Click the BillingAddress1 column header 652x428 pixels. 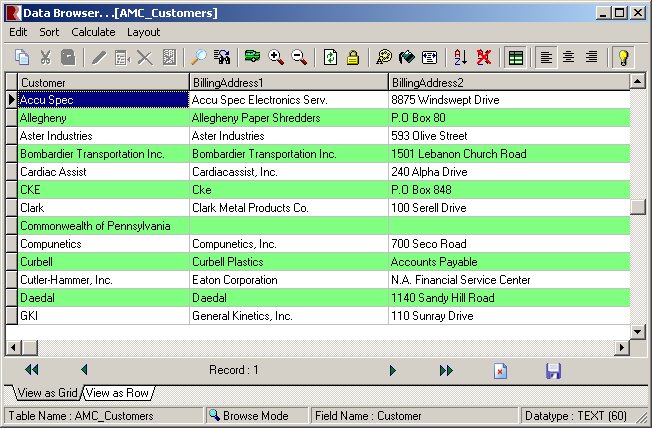(x=289, y=82)
